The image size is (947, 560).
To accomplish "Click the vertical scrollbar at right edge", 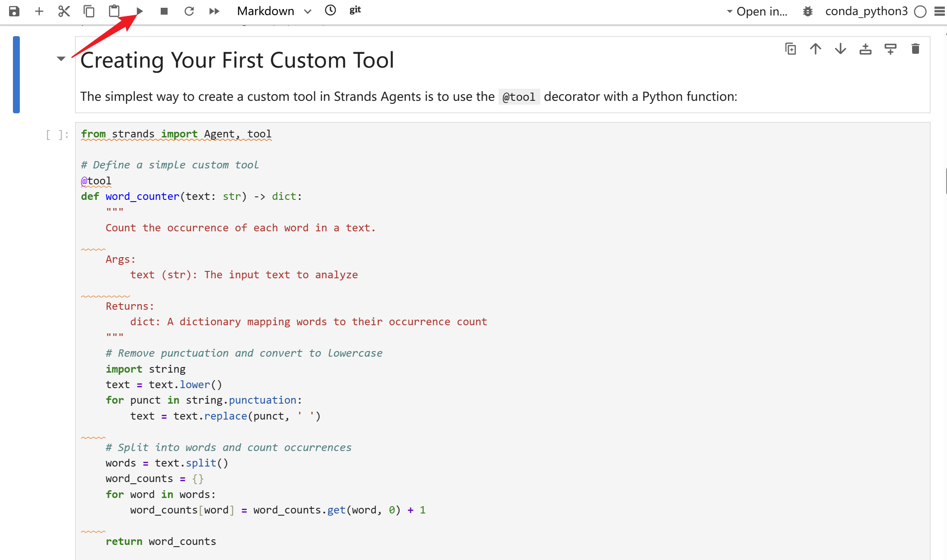I will [x=945, y=181].
